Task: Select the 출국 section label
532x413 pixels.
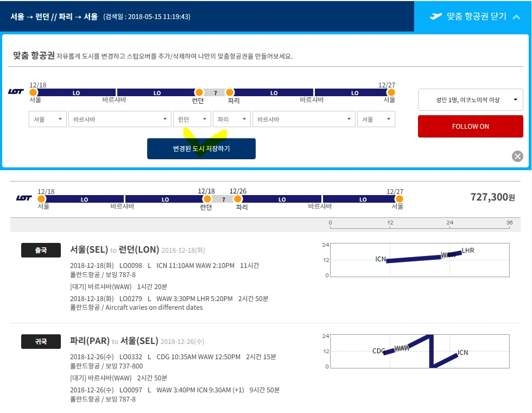Action: click(x=41, y=250)
